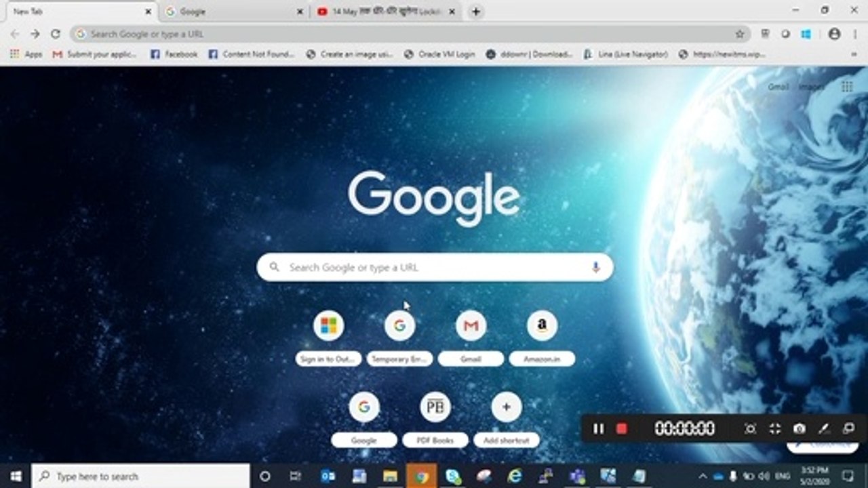Select the pencil annotation tool in recorder bar
The image size is (868, 488).
point(824,428)
